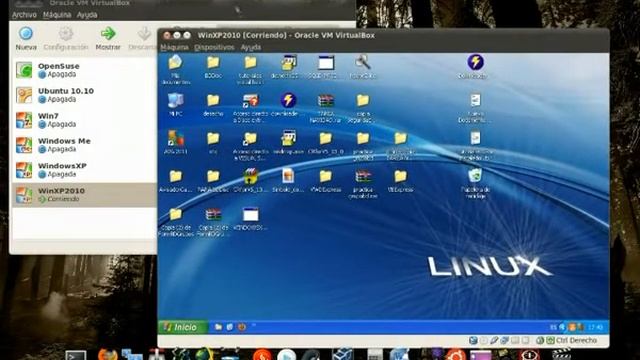Click the TAREA NetID40 rar archive icon

[x=325, y=100]
